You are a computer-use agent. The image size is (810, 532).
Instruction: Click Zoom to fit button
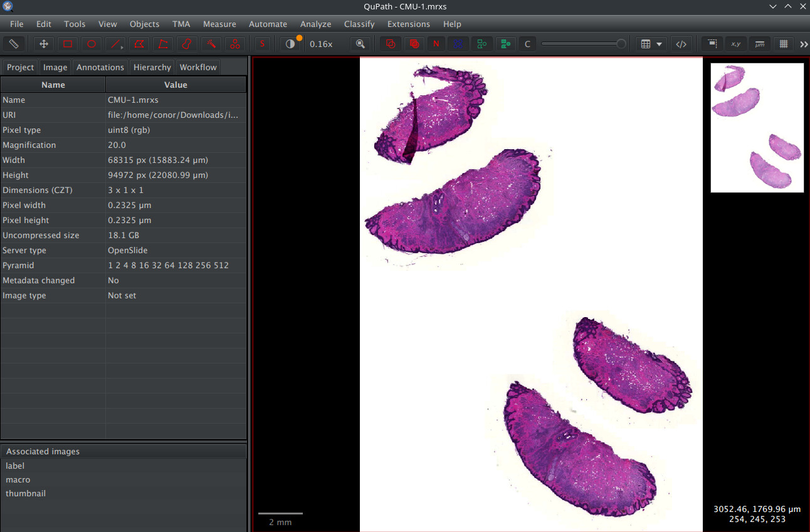pos(360,43)
